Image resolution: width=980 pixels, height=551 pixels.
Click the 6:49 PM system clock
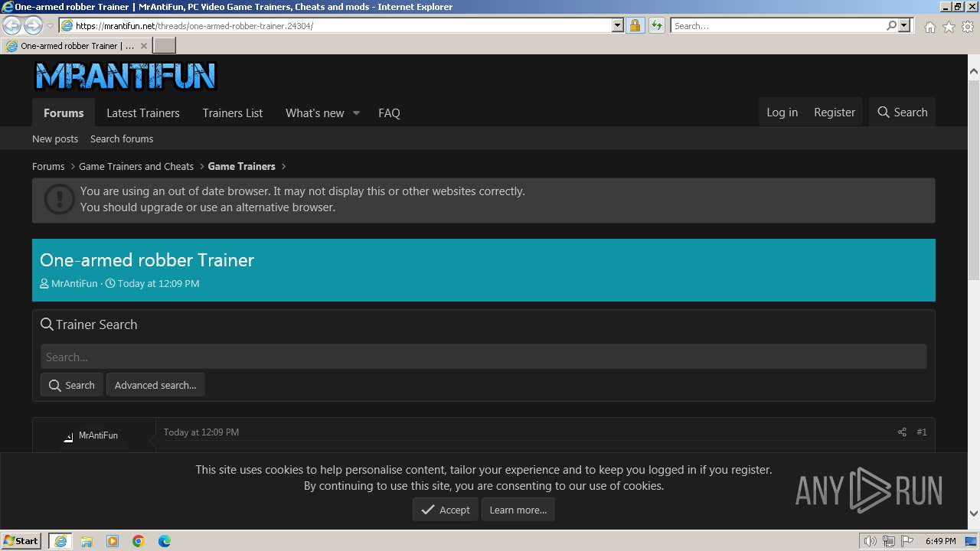(x=940, y=541)
